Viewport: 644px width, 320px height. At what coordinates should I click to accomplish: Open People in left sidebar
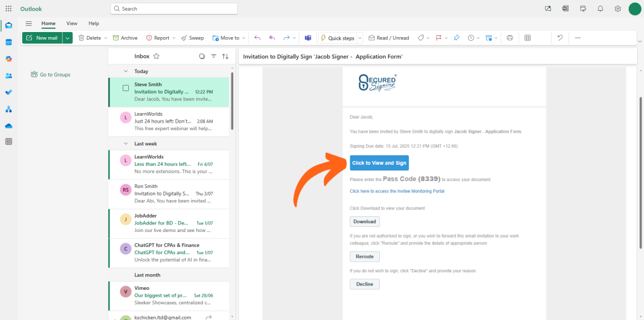point(9,75)
